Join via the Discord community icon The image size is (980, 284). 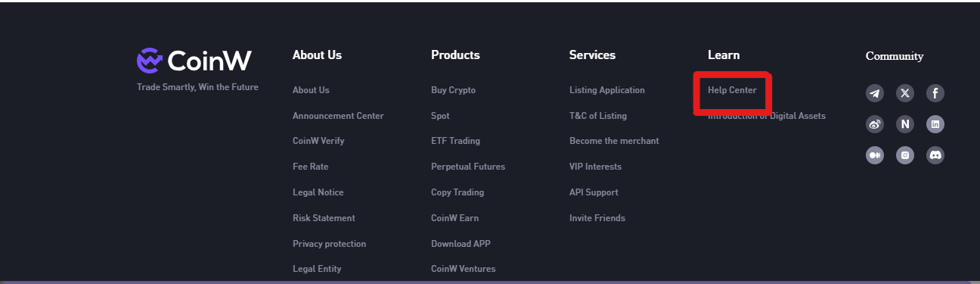[935, 155]
